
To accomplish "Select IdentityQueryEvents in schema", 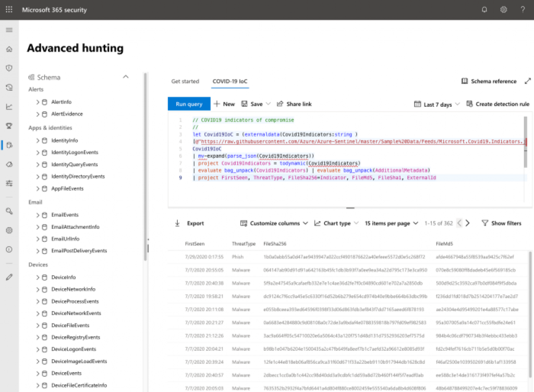I will coord(74,165).
